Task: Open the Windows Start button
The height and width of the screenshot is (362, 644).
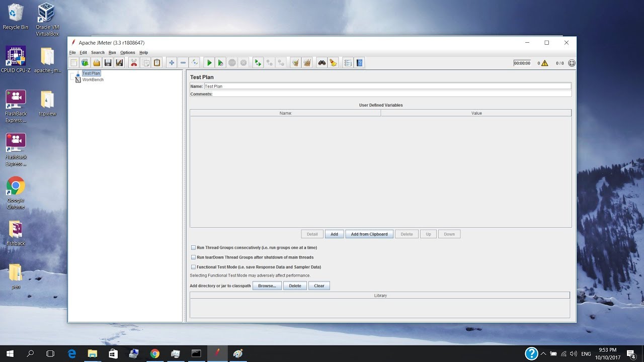Action: 10,353
